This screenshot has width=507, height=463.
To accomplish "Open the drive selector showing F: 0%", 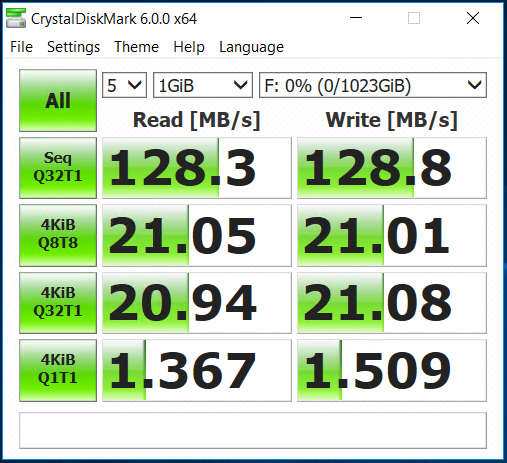I will (373, 85).
